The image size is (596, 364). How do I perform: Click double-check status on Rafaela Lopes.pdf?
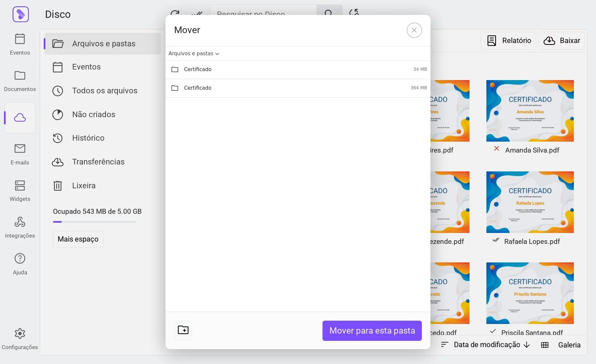(496, 240)
